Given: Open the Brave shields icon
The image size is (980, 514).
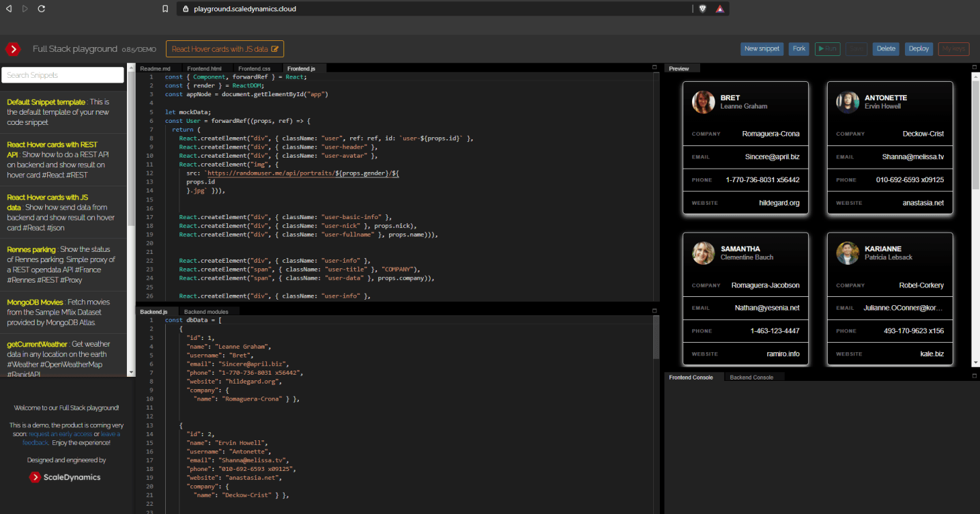Looking at the screenshot, I should [702, 9].
